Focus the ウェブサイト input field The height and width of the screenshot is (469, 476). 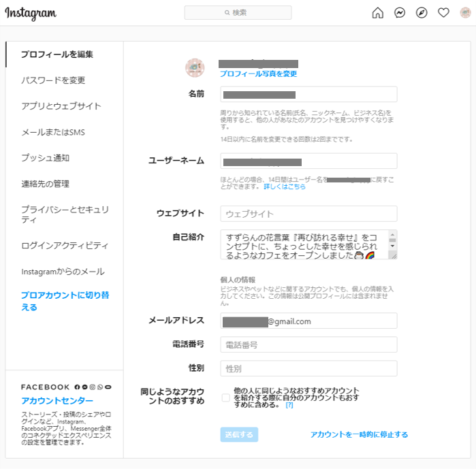(x=308, y=214)
